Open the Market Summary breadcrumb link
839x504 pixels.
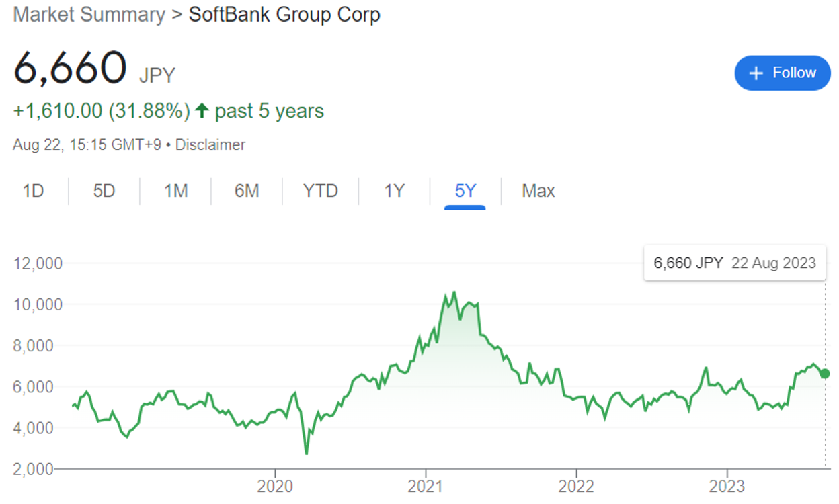point(89,15)
